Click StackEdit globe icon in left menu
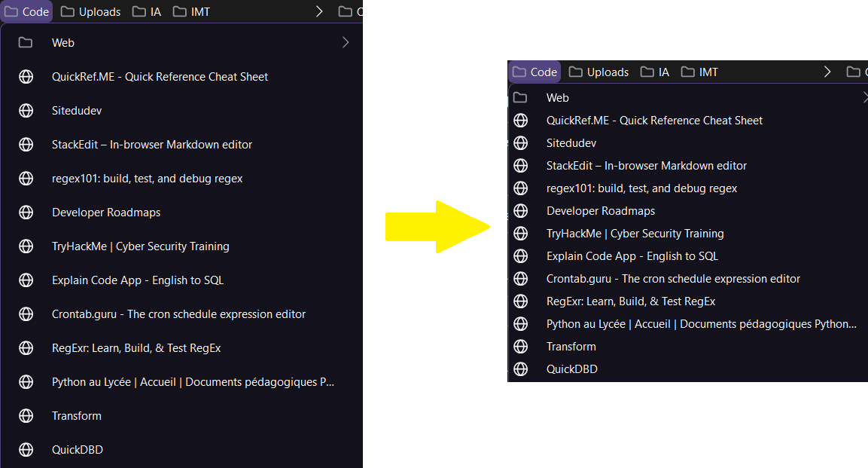 tap(26, 145)
